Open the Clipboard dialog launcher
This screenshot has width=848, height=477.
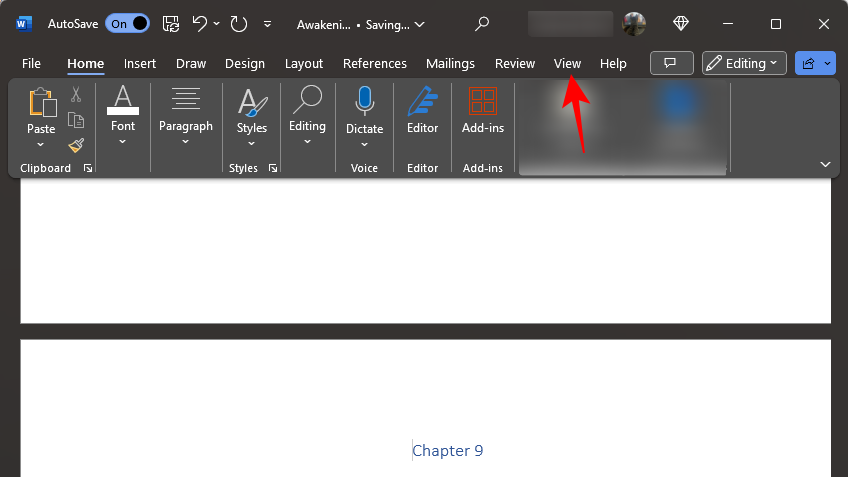(88, 169)
